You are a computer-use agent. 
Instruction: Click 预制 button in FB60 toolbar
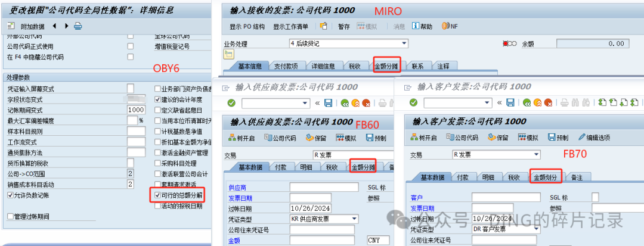[376, 138]
